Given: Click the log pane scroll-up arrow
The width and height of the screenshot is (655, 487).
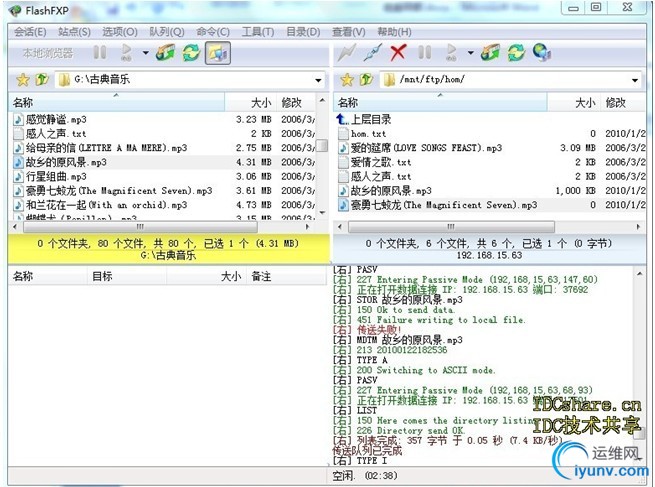Looking at the screenshot, I should coord(640,274).
